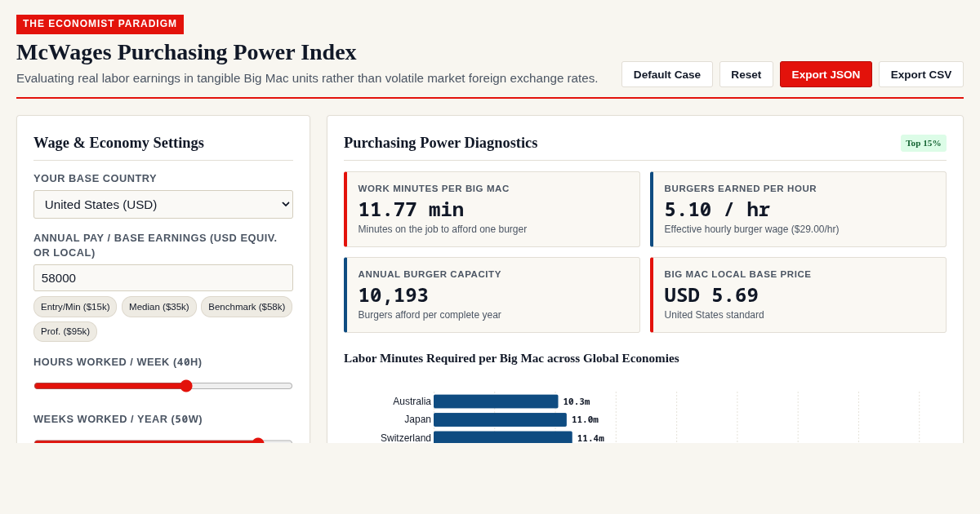Viewport: 980px width, 514px height.
Task: Click The Economist Paradigm red label
Action: (100, 24)
